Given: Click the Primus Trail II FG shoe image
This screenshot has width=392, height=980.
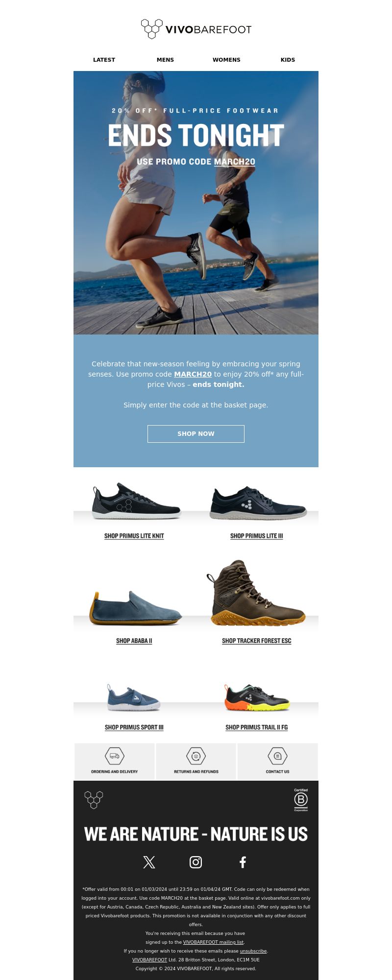Looking at the screenshot, I should pos(257,698).
